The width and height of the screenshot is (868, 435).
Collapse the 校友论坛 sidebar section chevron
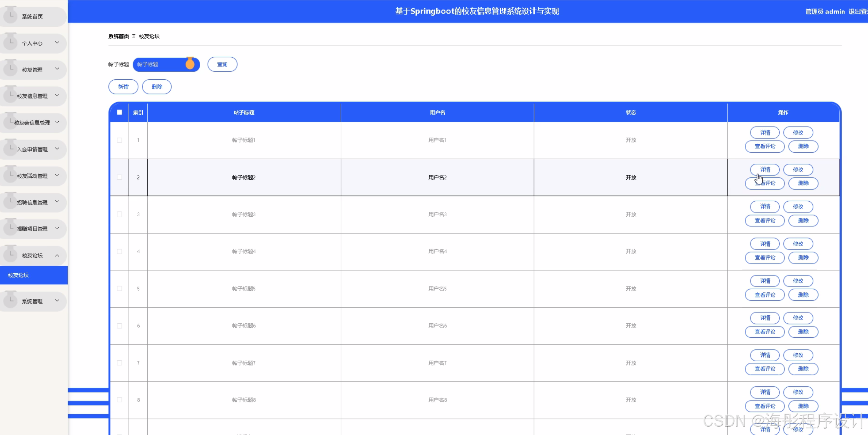pyautogui.click(x=57, y=256)
